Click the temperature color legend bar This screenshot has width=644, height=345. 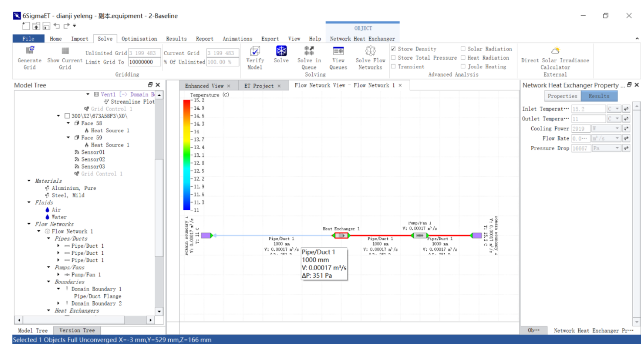[x=186, y=155]
